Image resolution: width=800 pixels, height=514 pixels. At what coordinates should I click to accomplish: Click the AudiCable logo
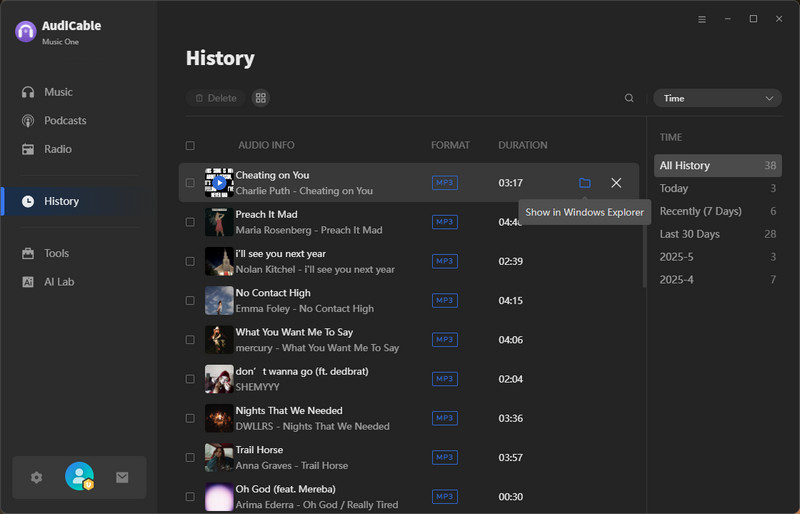pos(26,31)
